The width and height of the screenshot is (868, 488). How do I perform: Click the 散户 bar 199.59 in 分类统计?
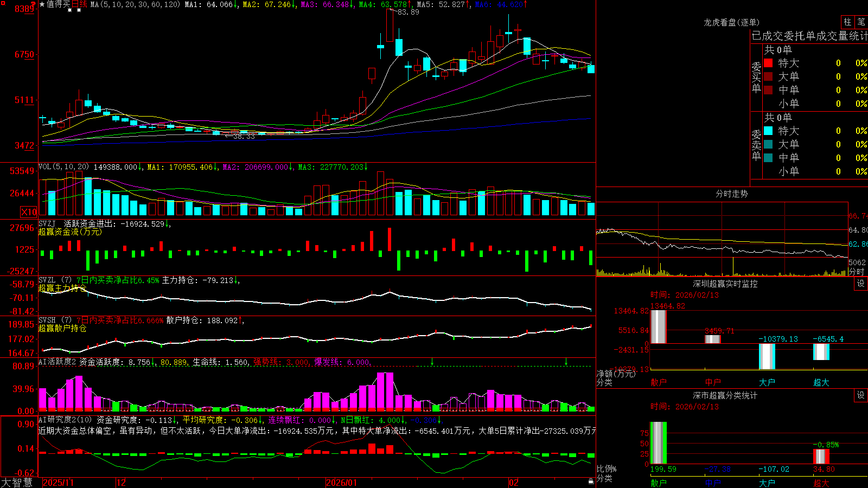[659, 443]
